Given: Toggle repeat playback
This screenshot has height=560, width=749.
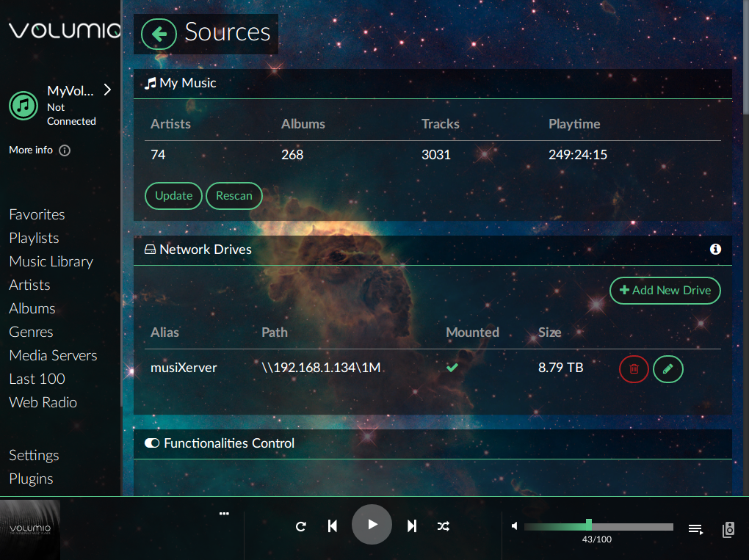Looking at the screenshot, I should coord(300,526).
